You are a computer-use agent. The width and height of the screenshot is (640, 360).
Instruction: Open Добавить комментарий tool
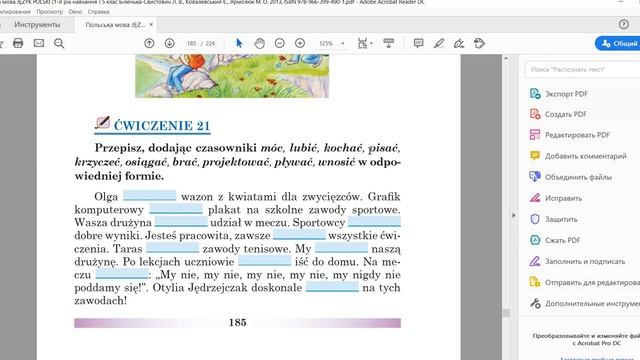point(578,156)
